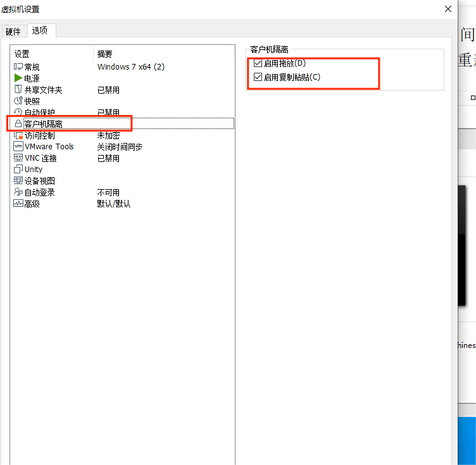Image resolution: width=476 pixels, height=465 pixels.
Task: Open Access Control (访问控制) icon
Action: click(18, 135)
